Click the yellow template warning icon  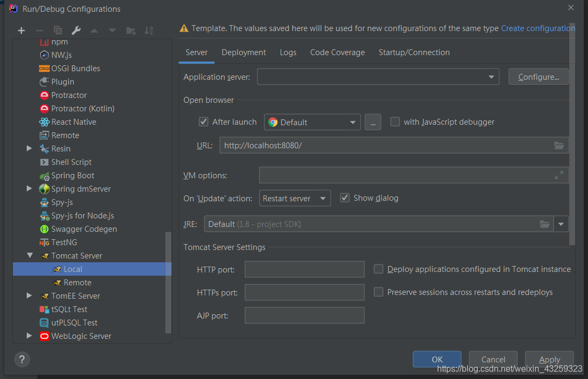pos(184,28)
